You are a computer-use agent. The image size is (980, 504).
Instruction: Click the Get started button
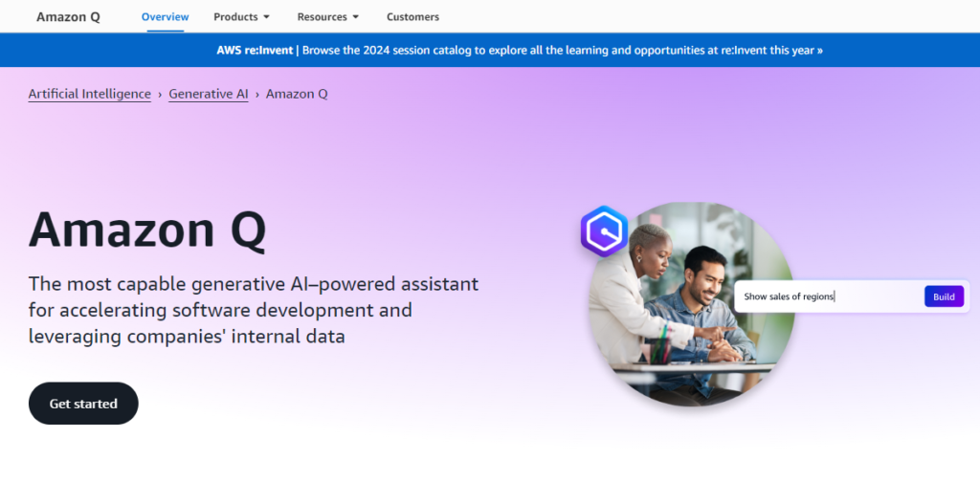[x=83, y=404]
